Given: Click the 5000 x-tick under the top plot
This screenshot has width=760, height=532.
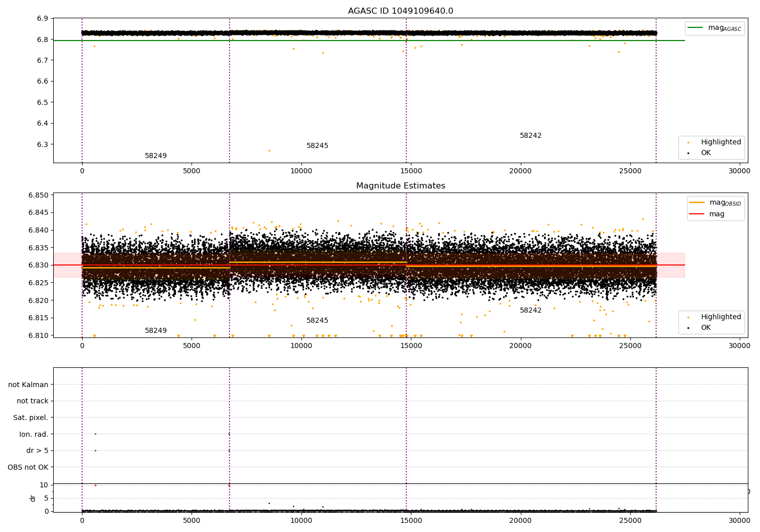Looking at the screenshot, I should [x=192, y=171].
